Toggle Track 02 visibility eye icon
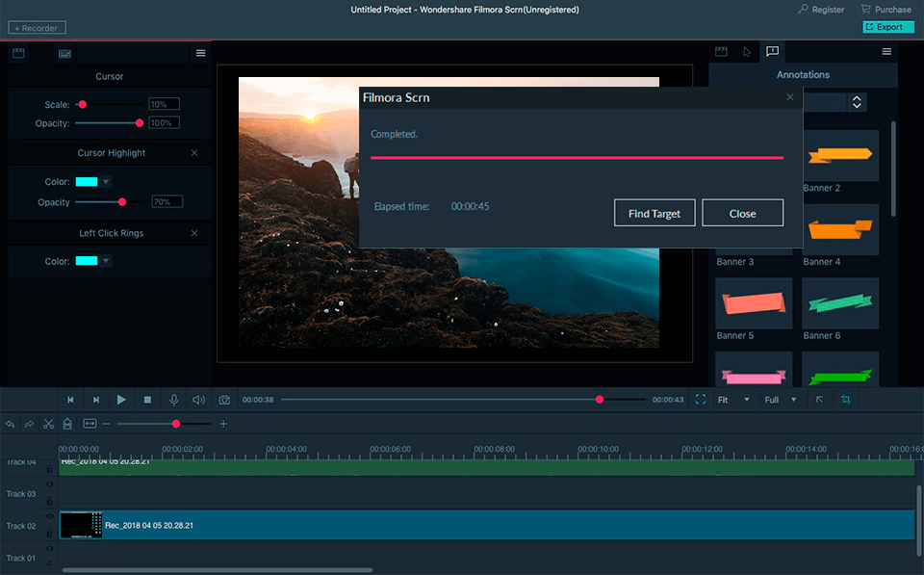This screenshot has height=575, width=924. (49, 517)
